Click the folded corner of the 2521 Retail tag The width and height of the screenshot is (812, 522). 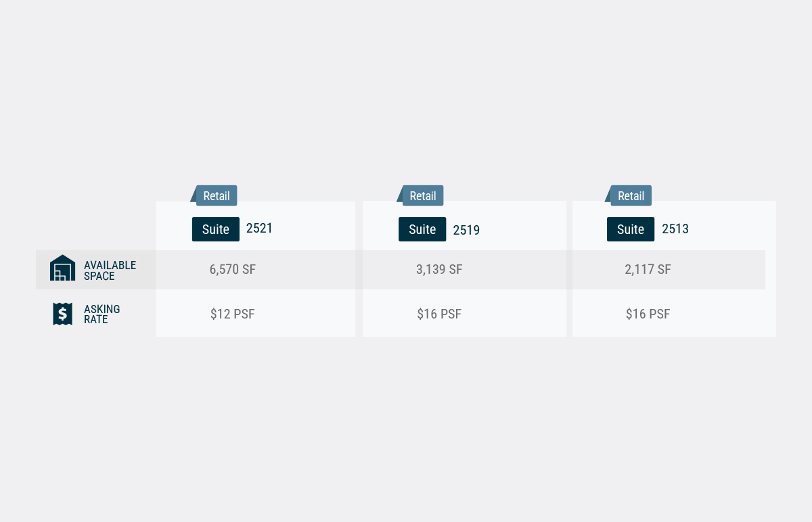pos(194,193)
